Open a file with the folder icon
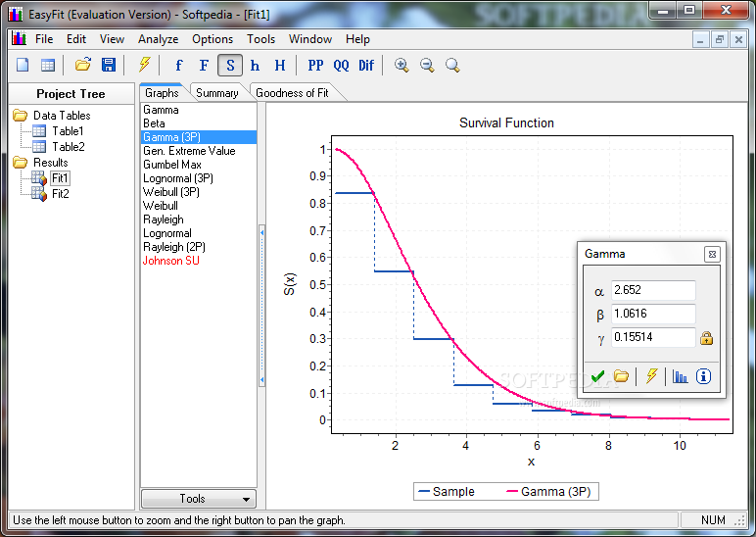The image size is (756, 537). (x=83, y=64)
